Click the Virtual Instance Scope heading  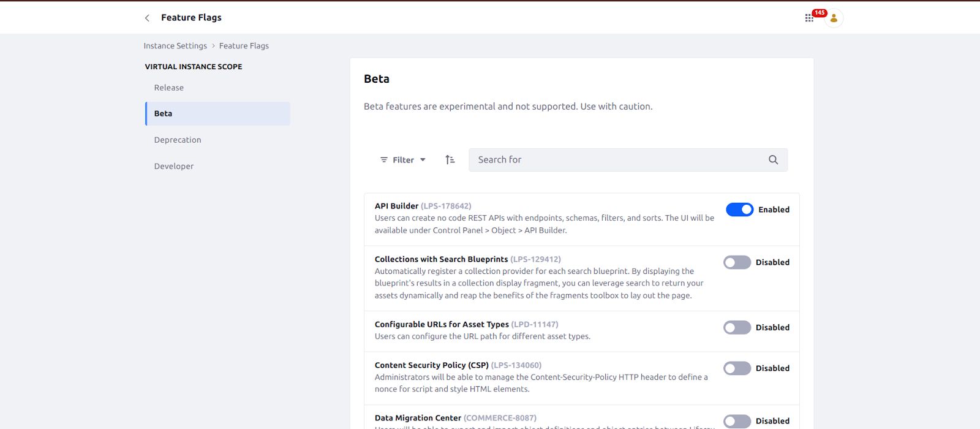pos(194,67)
